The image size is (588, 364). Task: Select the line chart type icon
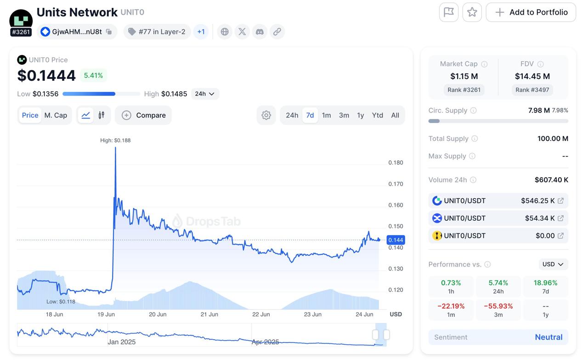tap(86, 115)
